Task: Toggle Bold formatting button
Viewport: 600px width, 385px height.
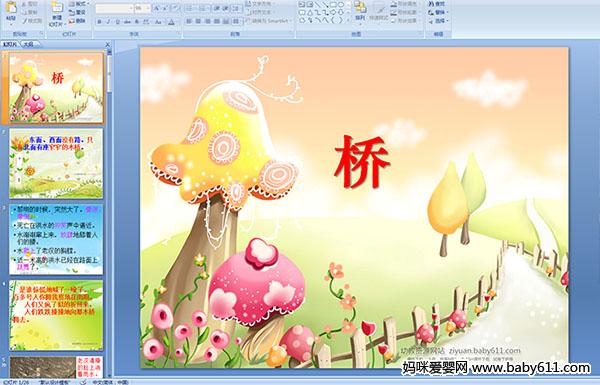Action: (x=99, y=22)
